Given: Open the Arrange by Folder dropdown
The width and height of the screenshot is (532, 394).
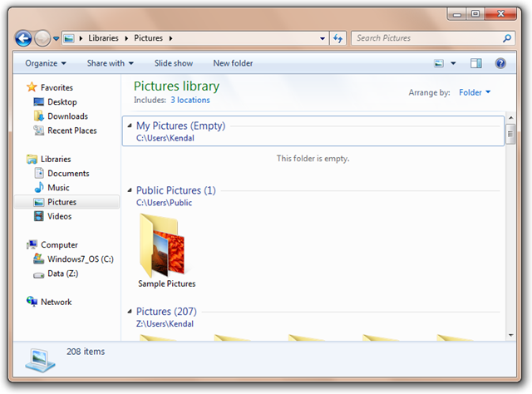Looking at the screenshot, I should (x=475, y=92).
